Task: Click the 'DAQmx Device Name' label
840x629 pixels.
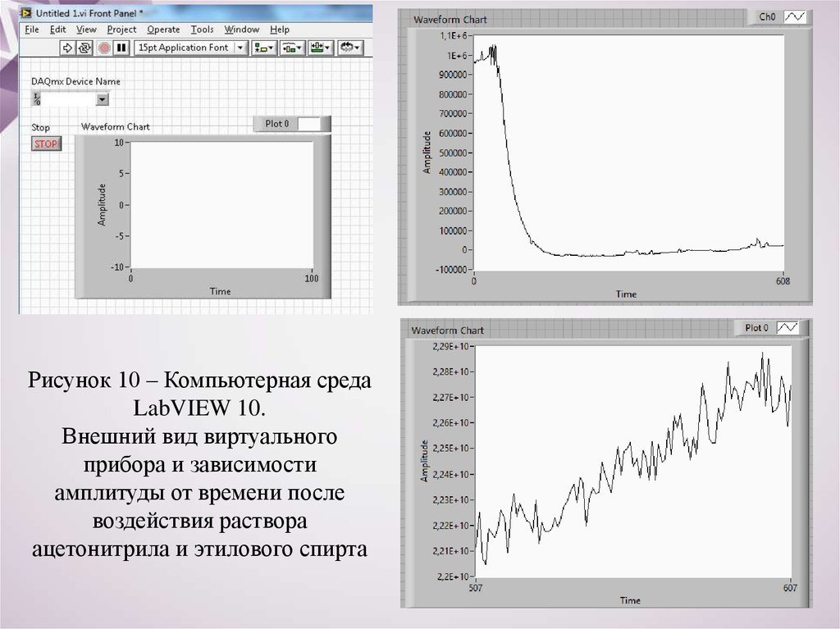Action: tap(75, 81)
